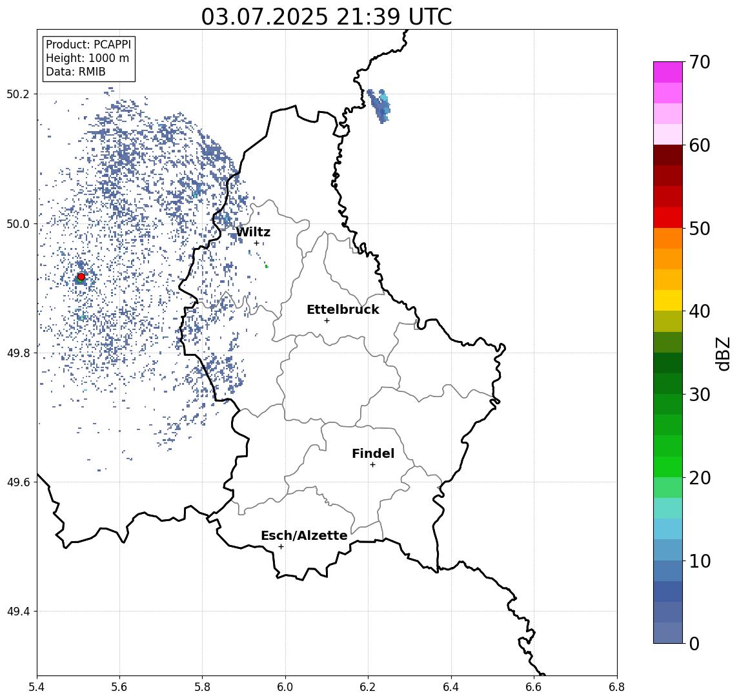This screenshot has width=739, height=700.
Task: Click the latitude 49.8 axis label
Action: 18,353
